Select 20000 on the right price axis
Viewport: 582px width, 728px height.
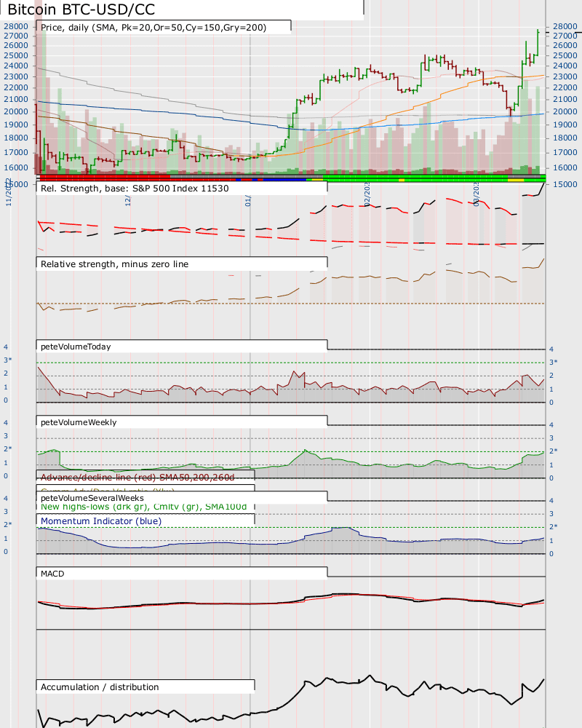[565, 111]
